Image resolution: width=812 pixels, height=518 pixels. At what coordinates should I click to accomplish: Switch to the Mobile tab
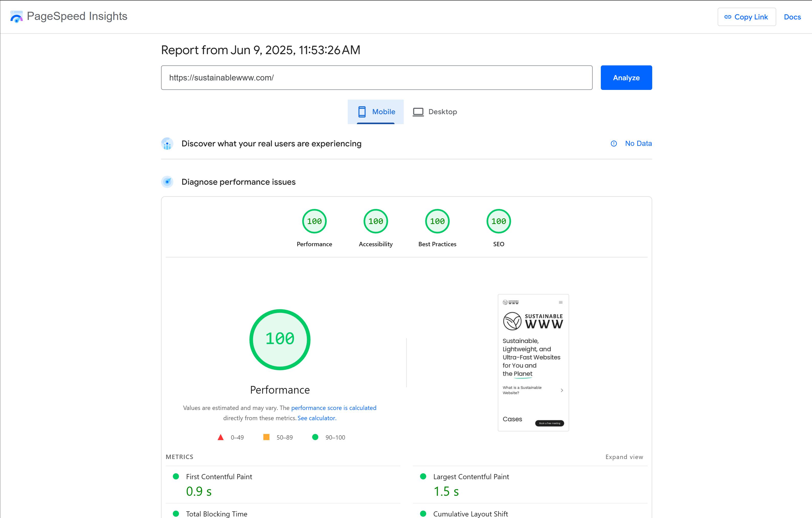[x=376, y=112]
